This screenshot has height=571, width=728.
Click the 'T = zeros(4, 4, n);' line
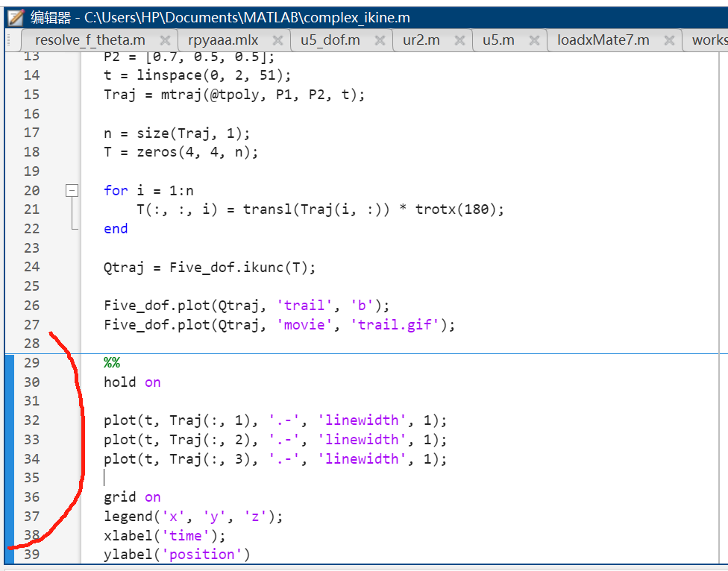[181, 152]
